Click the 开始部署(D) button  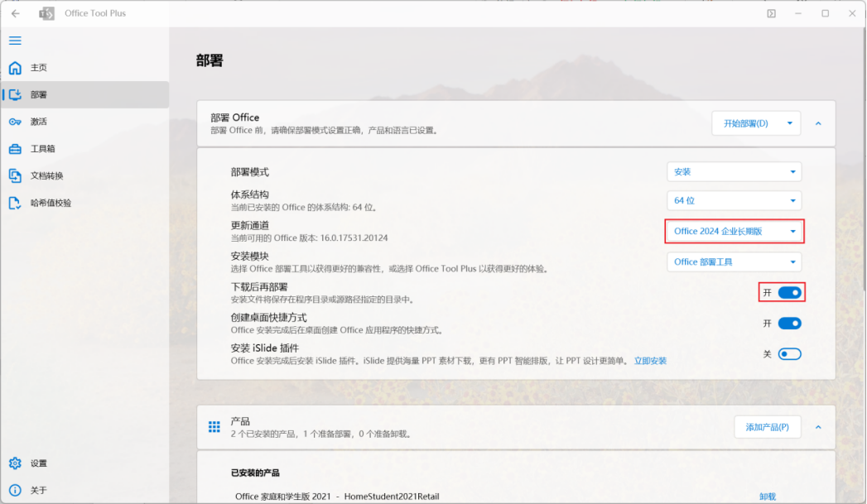[x=746, y=123]
